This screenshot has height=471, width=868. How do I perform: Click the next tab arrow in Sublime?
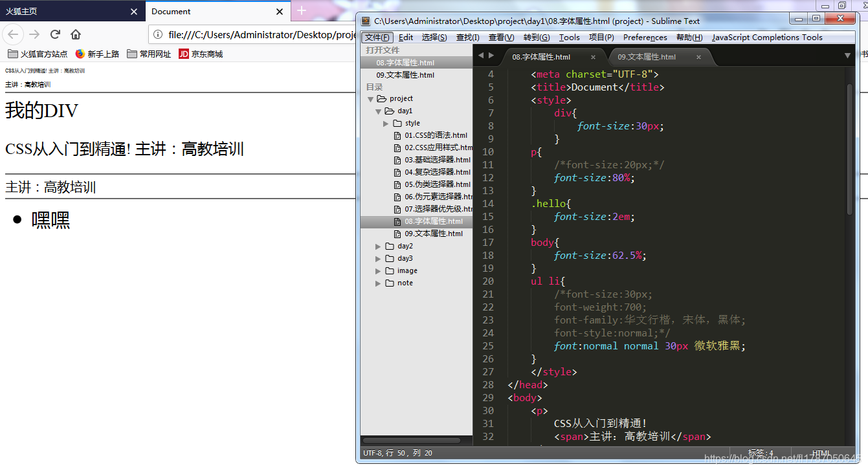[491, 56]
